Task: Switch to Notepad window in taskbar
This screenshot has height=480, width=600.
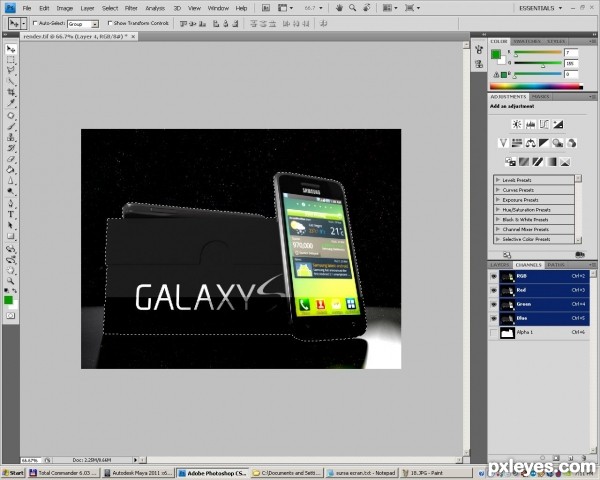Action: 361,473
